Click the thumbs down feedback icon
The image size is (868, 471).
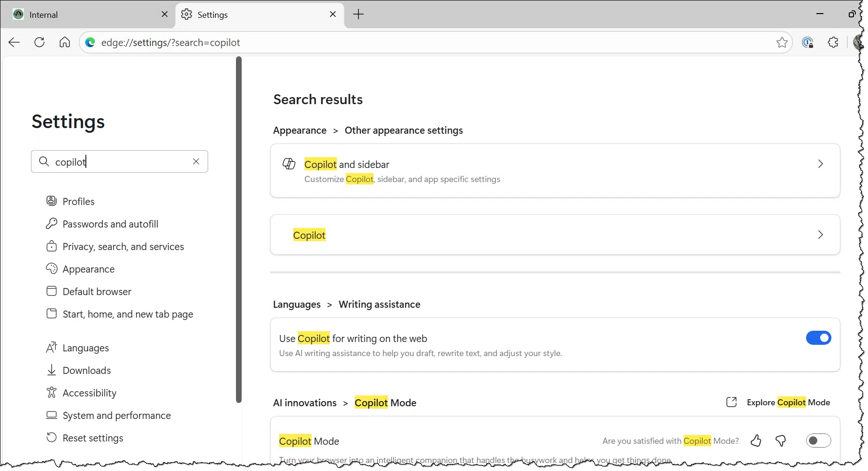[x=781, y=441]
